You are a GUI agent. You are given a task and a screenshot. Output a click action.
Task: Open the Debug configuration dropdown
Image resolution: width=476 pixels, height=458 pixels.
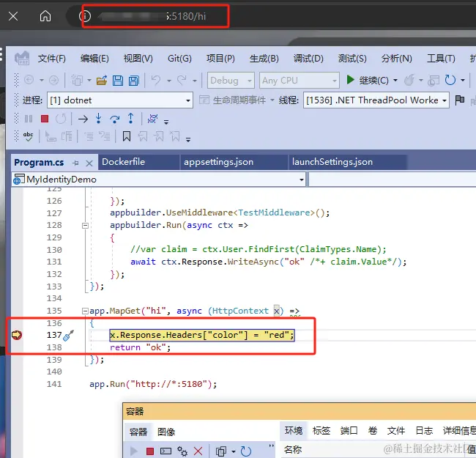tap(231, 81)
